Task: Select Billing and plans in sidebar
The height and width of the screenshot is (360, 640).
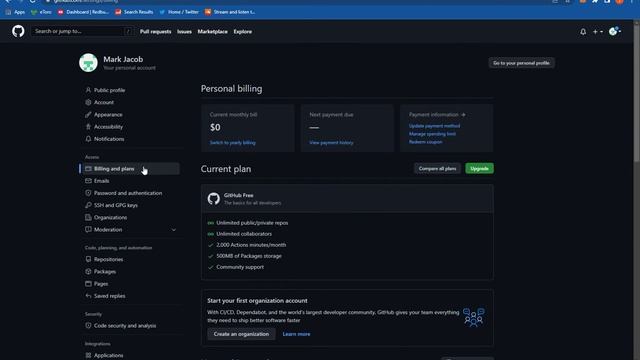Action: coord(131,169)
